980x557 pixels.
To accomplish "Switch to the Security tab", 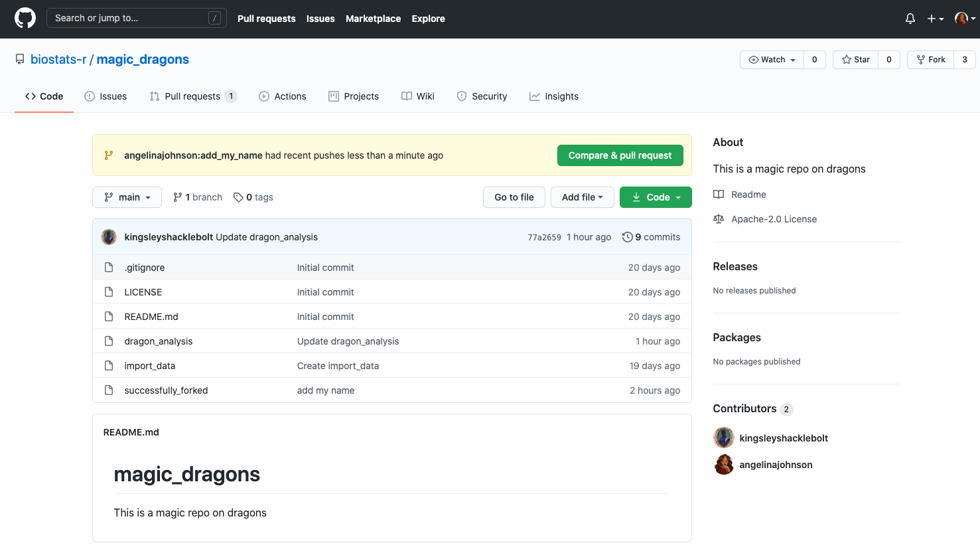I will tap(482, 96).
